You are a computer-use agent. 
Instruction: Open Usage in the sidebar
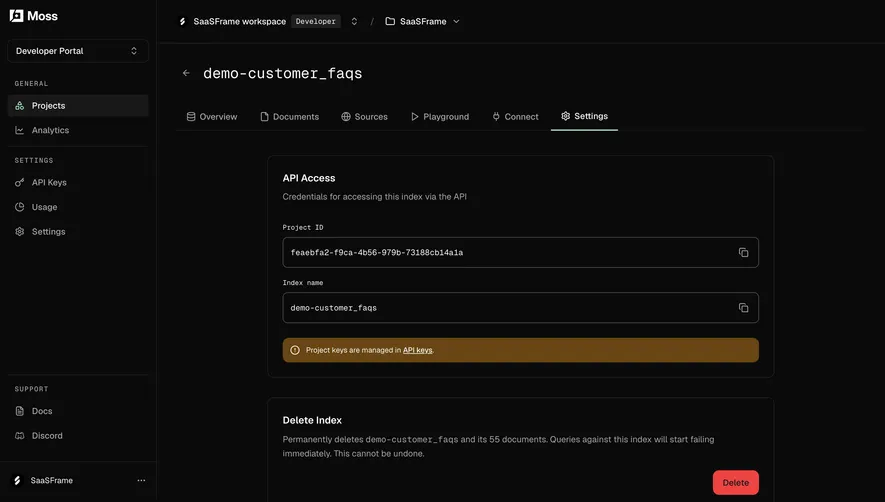pos(78,207)
